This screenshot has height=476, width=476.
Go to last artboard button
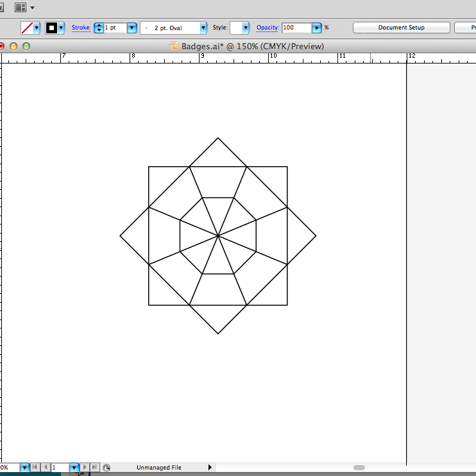[94, 467]
